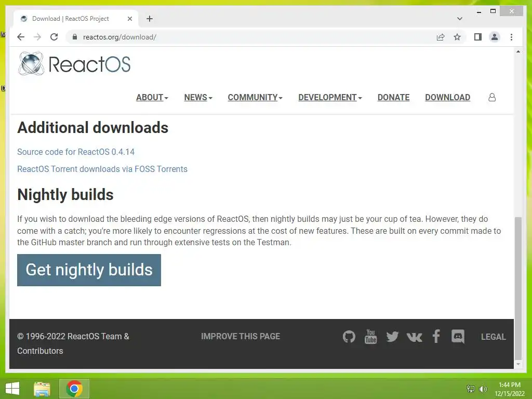
Task: Go back with the browser back arrow
Action: click(21, 37)
